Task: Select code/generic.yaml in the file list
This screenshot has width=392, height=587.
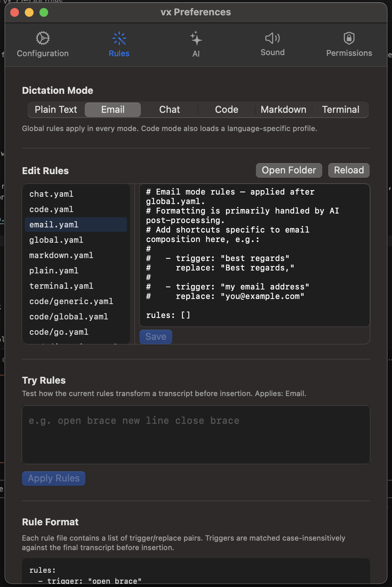Action: (71, 302)
